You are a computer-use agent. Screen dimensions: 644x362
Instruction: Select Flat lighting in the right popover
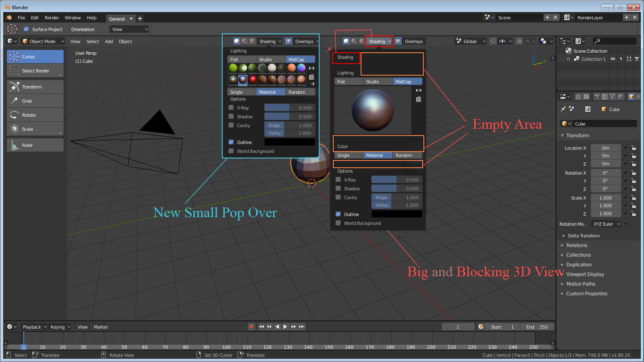[x=349, y=82]
